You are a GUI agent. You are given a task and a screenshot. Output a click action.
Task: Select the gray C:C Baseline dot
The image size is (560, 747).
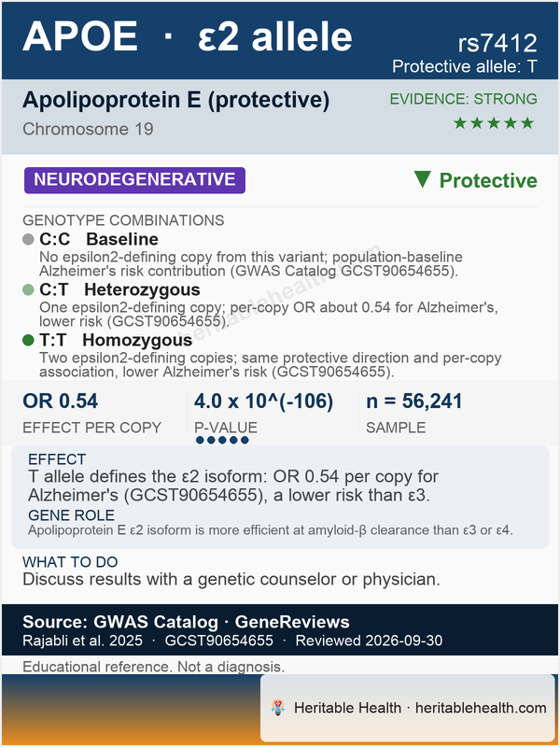click(x=28, y=239)
